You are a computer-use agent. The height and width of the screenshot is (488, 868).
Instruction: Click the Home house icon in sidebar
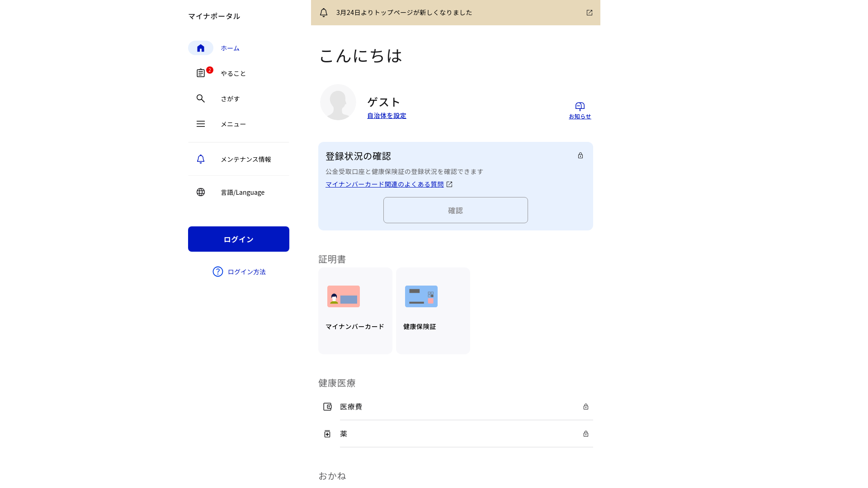(x=201, y=48)
